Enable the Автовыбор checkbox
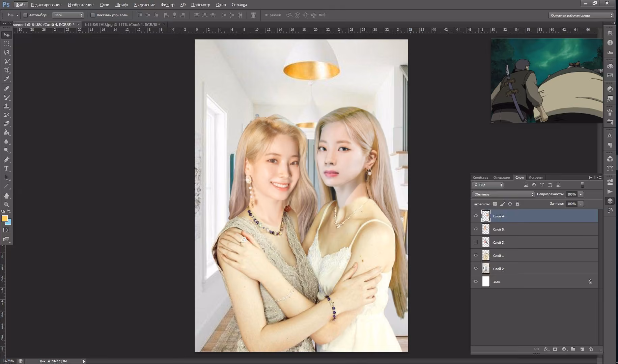Screen dimensions: 618x364 pyautogui.click(x=25, y=15)
